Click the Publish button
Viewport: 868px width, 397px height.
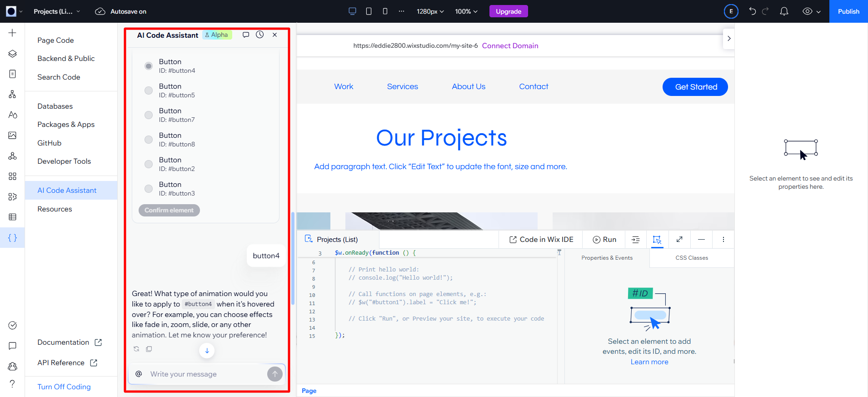click(x=848, y=11)
